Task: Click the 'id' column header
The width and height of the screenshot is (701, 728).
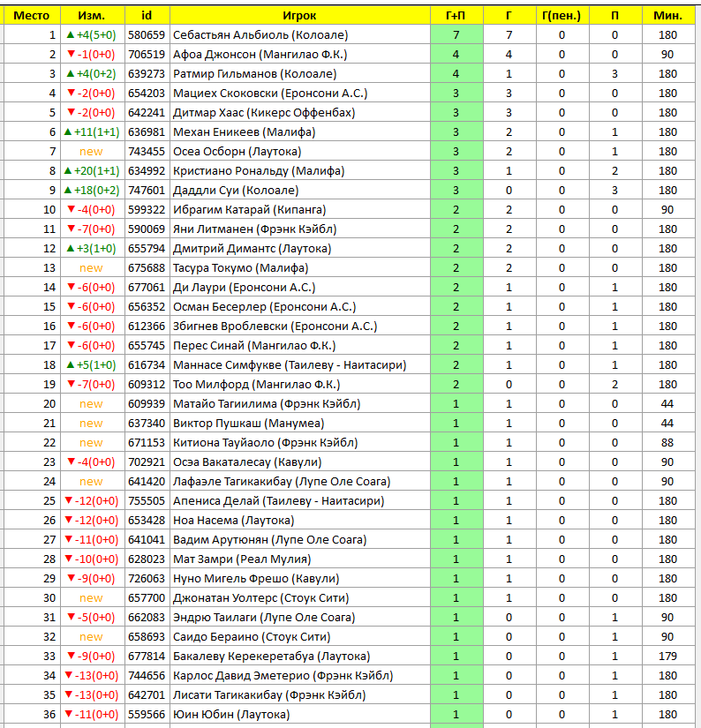Action: tap(147, 15)
